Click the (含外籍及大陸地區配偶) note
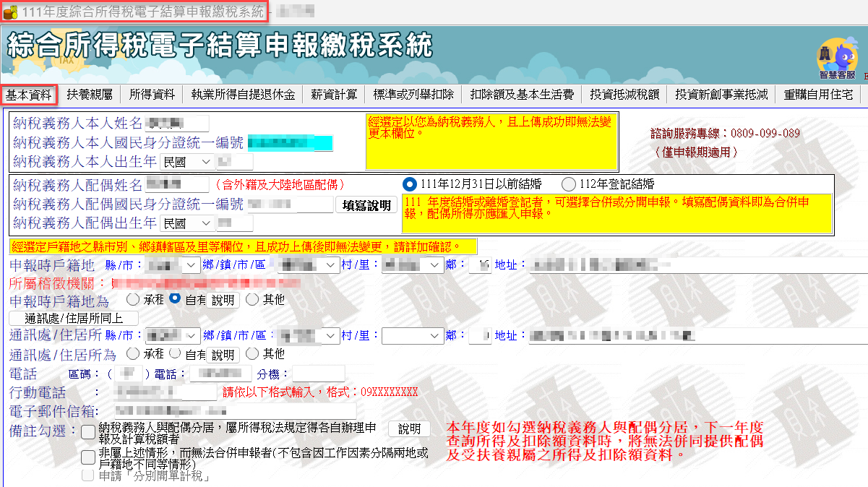This screenshot has width=868, height=487. (280, 185)
